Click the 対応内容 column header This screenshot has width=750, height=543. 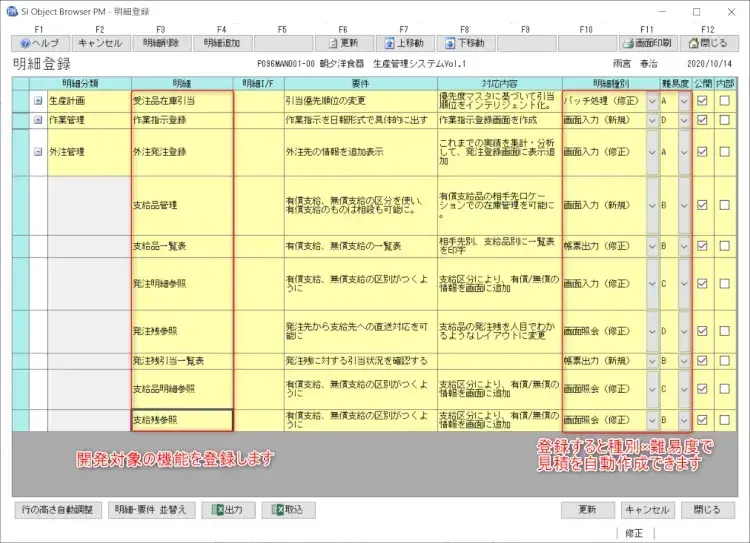coord(499,83)
